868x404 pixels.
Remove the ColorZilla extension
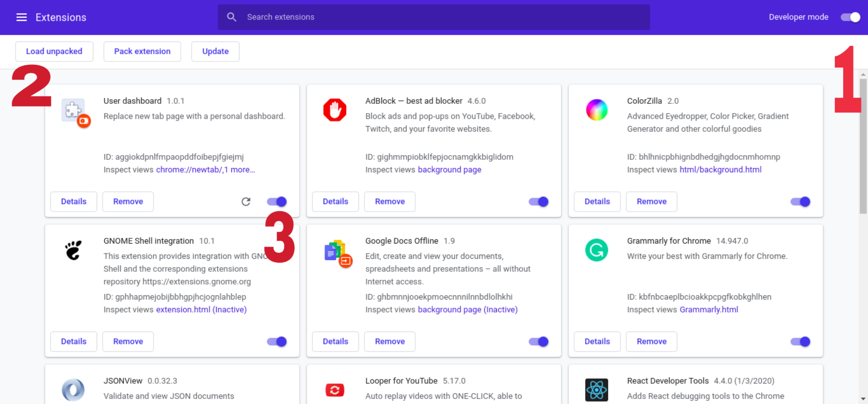click(652, 202)
